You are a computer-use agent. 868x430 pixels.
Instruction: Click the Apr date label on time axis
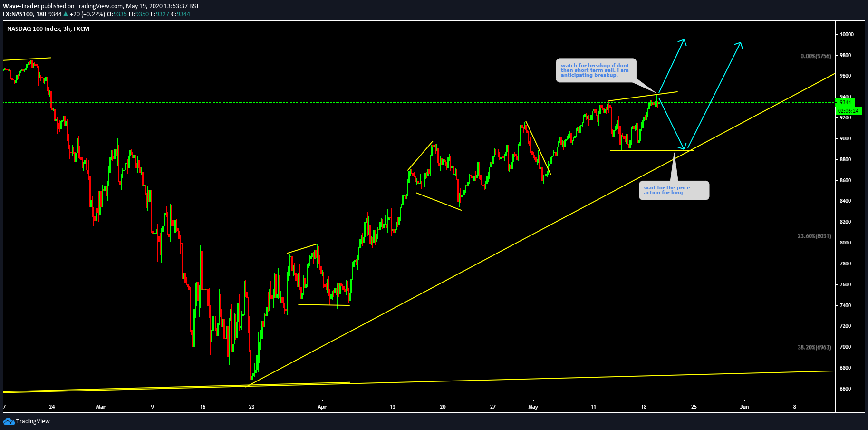click(322, 407)
